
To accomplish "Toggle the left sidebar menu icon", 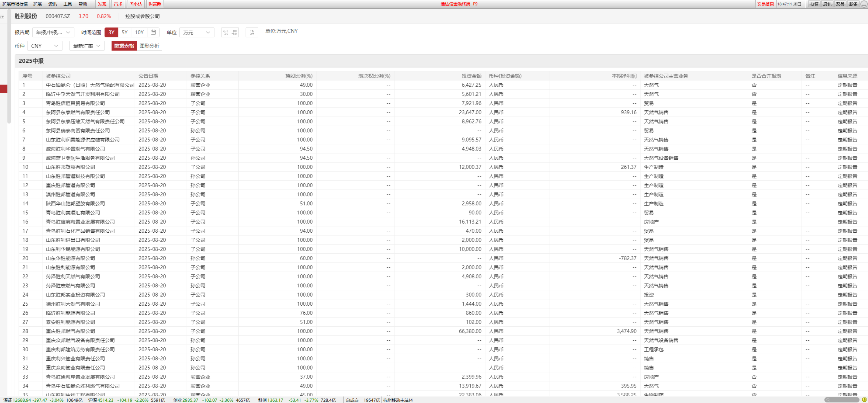I will tap(2, 16).
